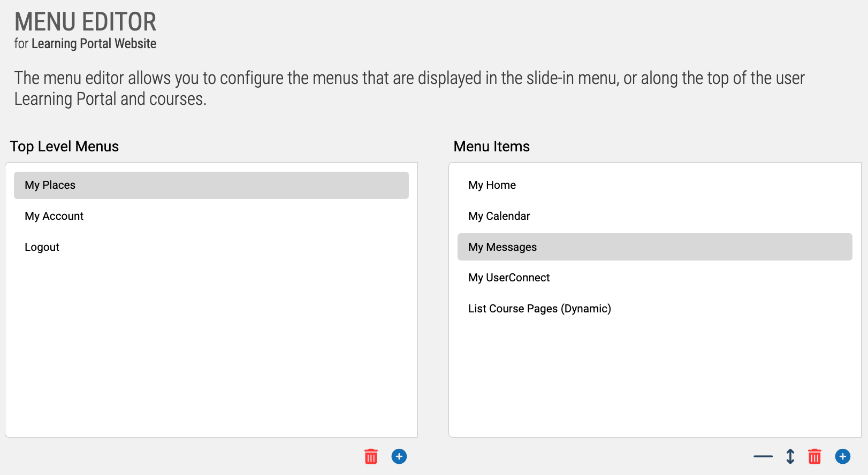868x475 pixels.
Task: Click the Learning Portal Website subtitle
Action: (x=94, y=44)
